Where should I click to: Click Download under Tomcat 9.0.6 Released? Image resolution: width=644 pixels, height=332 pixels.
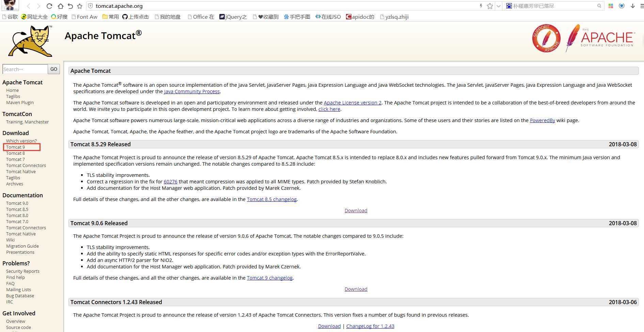[356, 289]
